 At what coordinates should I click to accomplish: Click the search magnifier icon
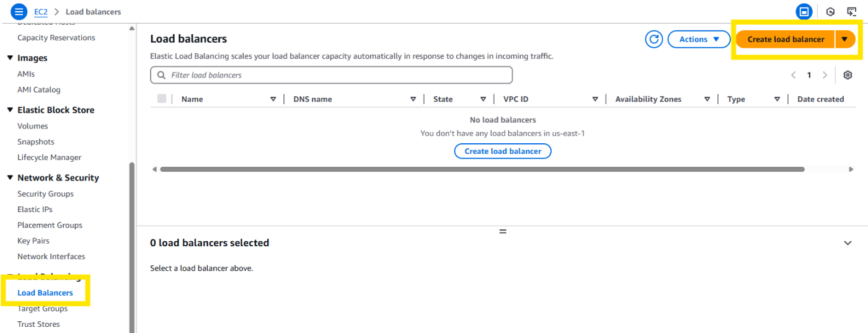(x=162, y=75)
